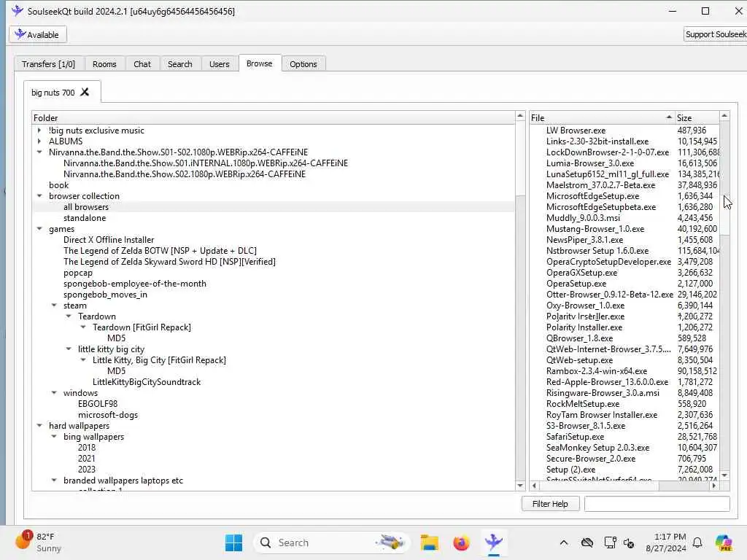Click the Filter Help button
747x560 pixels.
pyautogui.click(x=550, y=504)
